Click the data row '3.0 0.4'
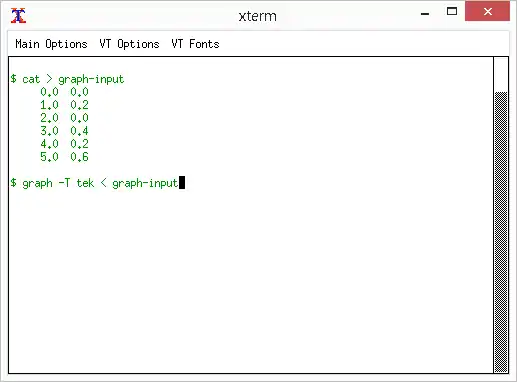Screen dimensions: 517x382 pos(64,131)
